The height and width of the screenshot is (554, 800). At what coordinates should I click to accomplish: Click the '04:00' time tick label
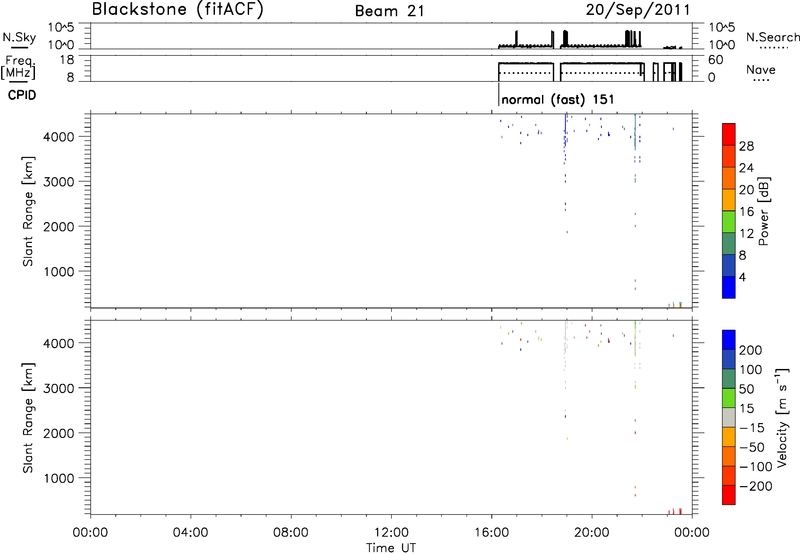190,533
